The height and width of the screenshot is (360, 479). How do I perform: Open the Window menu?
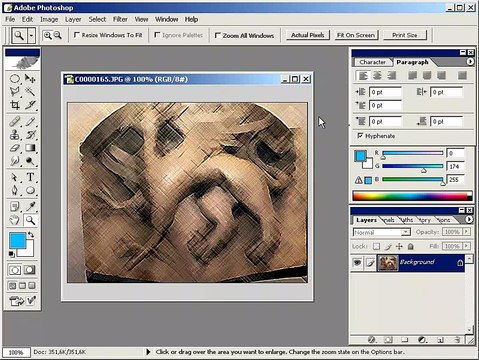coord(166,19)
